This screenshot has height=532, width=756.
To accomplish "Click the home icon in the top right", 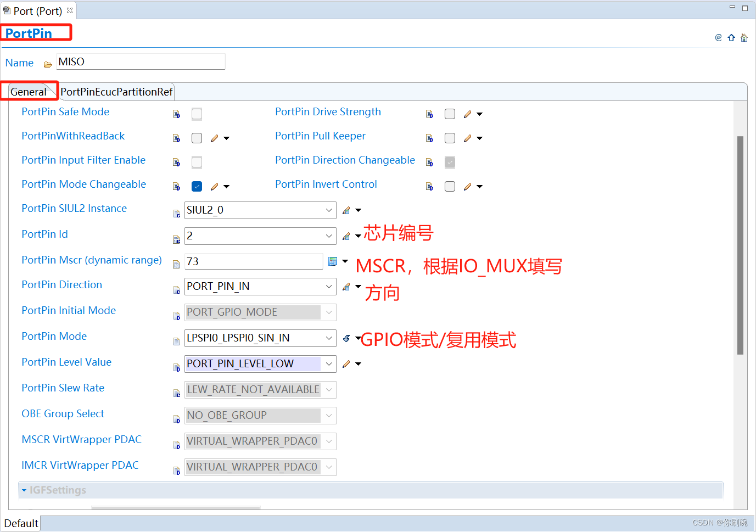I will [744, 37].
